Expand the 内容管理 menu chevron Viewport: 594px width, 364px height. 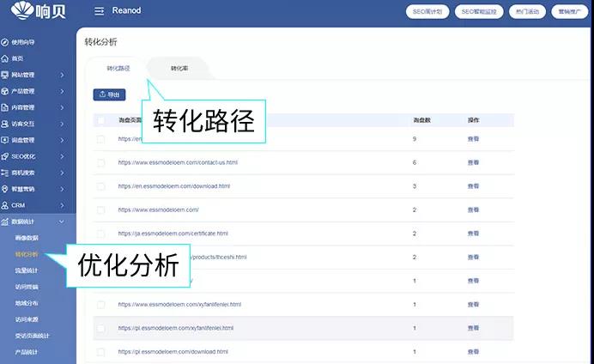(x=62, y=107)
